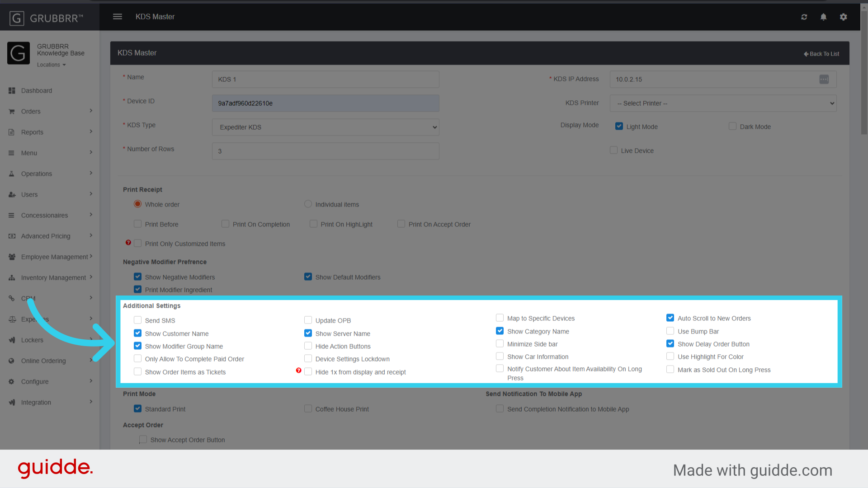The height and width of the screenshot is (488, 868).
Task: Click the GRUBBRR logo in top-left
Action: click(x=46, y=19)
